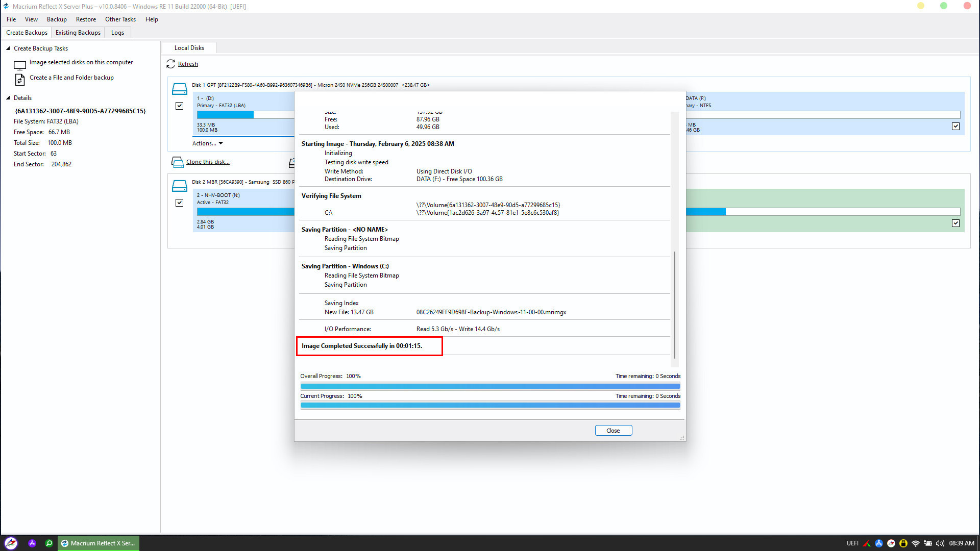Click the image selected disks monitor icon

pyautogui.click(x=20, y=65)
